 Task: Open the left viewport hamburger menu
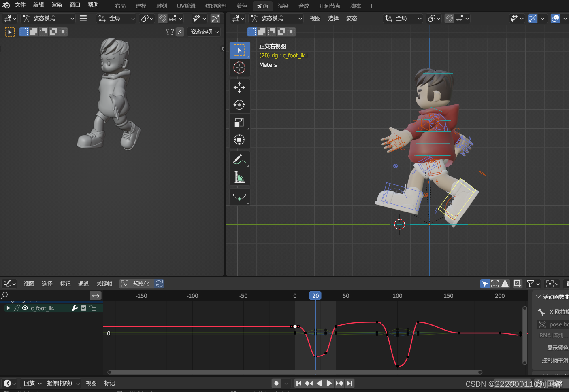[83, 18]
